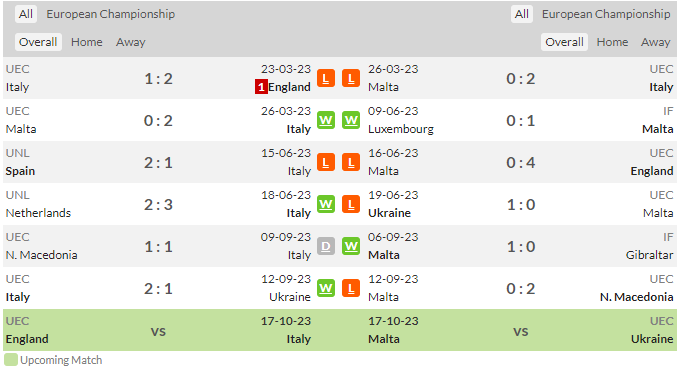Click the green W badge for Netherlands vs Italy
The image size is (679, 388).
click(x=326, y=204)
